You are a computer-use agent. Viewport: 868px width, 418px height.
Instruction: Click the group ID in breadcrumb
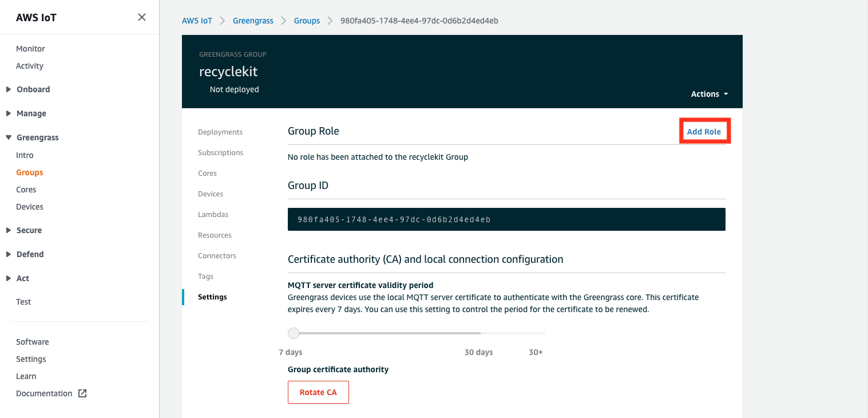pyautogui.click(x=419, y=21)
